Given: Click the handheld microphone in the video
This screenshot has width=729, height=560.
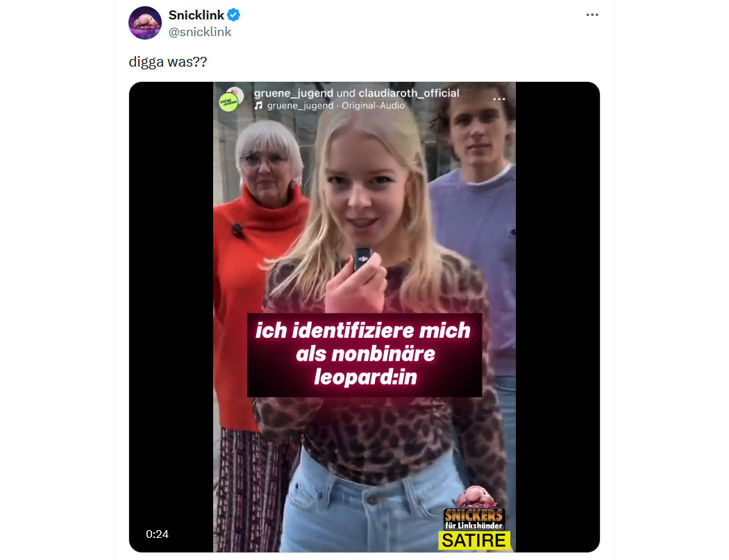Looking at the screenshot, I should point(362,258).
